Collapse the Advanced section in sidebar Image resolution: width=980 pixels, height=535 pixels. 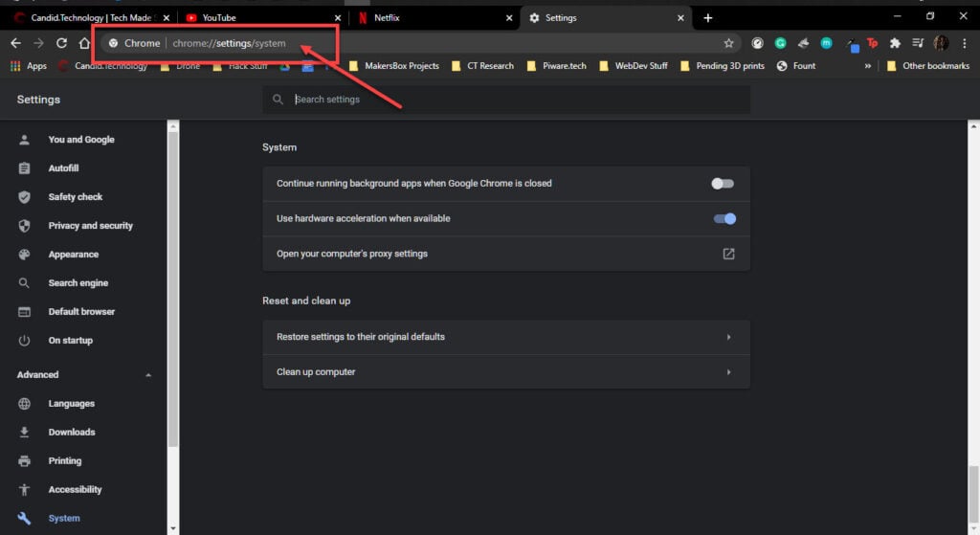tap(148, 375)
